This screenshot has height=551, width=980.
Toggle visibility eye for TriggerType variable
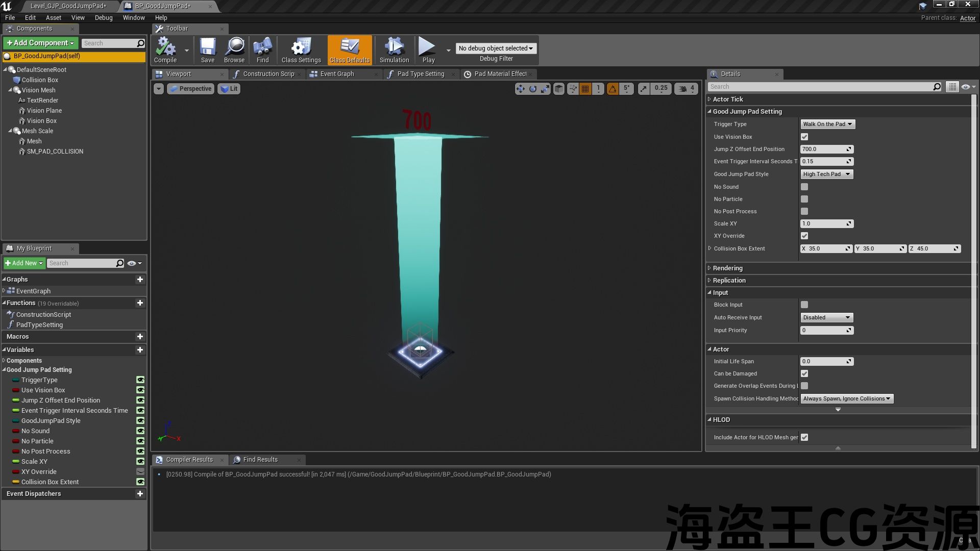pyautogui.click(x=140, y=380)
